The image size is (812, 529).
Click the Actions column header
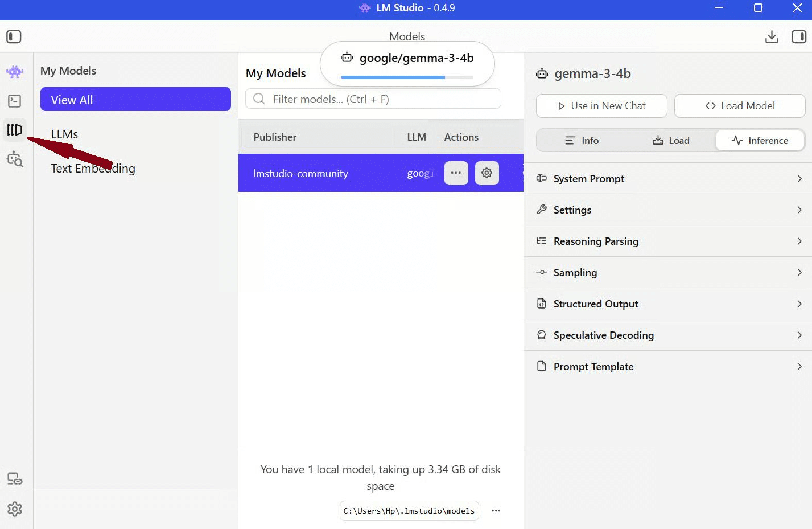pos(461,137)
